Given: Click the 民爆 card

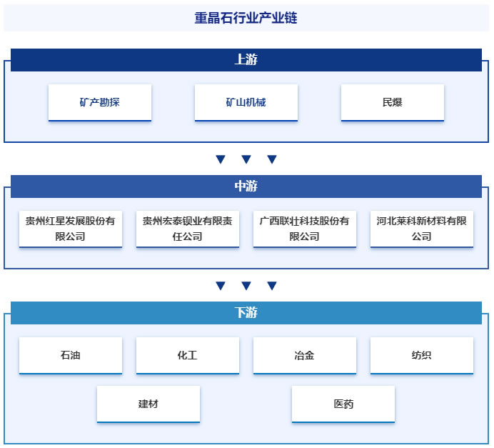Looking at the screenshot, I should coord(393,102).
